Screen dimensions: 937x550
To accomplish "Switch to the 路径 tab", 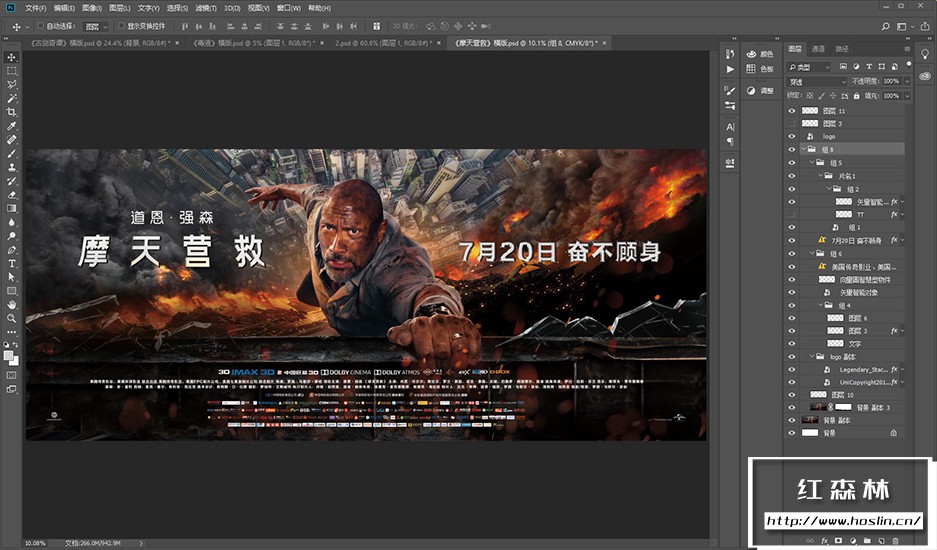I will tap(841, 49).
